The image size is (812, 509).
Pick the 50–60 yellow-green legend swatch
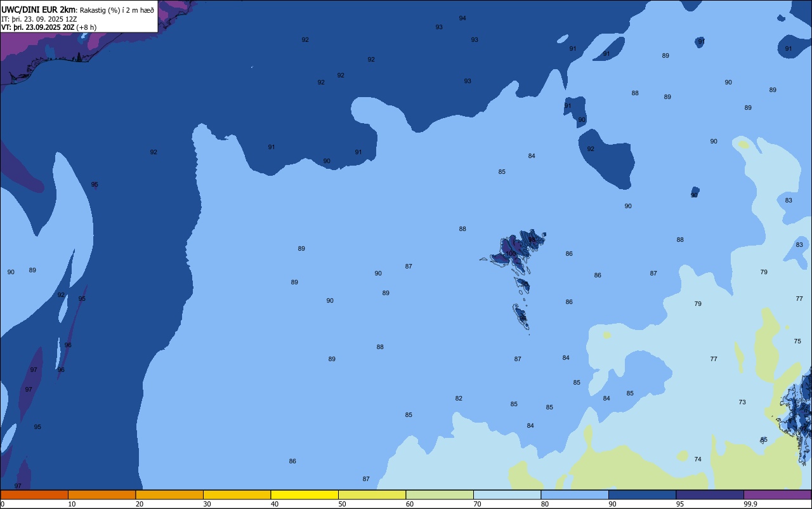[372, 494]
